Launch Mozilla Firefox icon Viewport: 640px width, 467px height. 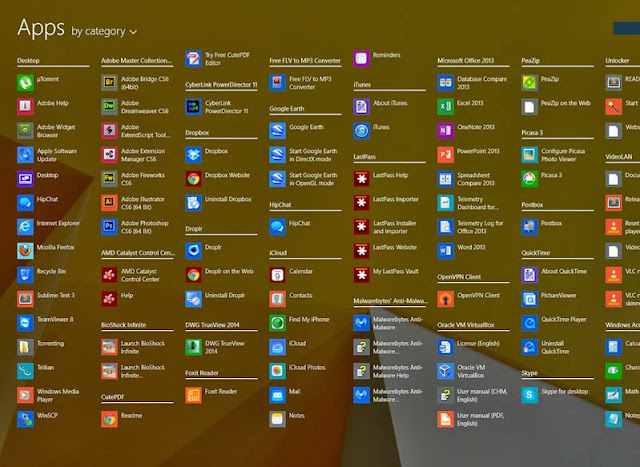tap(25, 251)
